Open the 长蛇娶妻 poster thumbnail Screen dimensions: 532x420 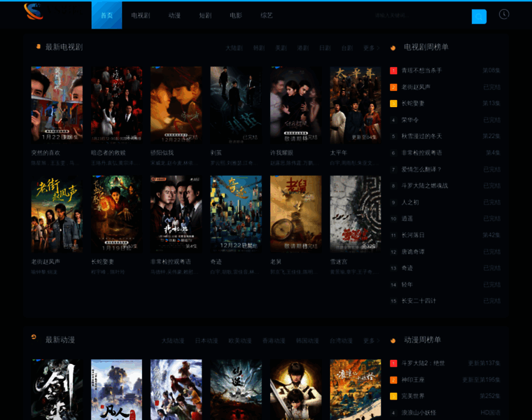click(x=116, y=213)
